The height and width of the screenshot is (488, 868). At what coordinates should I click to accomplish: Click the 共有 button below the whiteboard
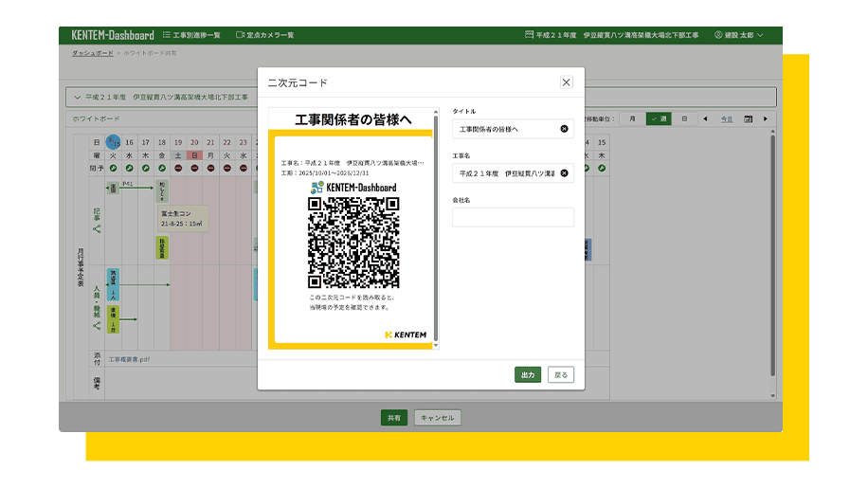pyautogui.click(x=394, y=418)
